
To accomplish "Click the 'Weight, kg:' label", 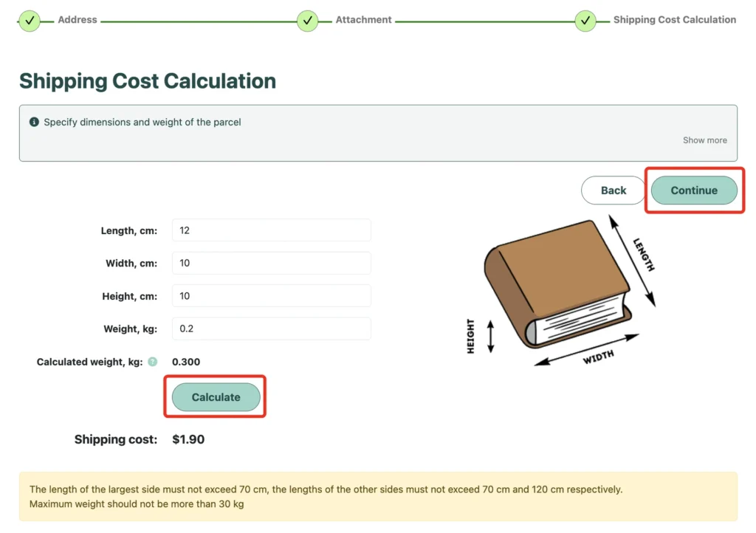I will point(131,329).
